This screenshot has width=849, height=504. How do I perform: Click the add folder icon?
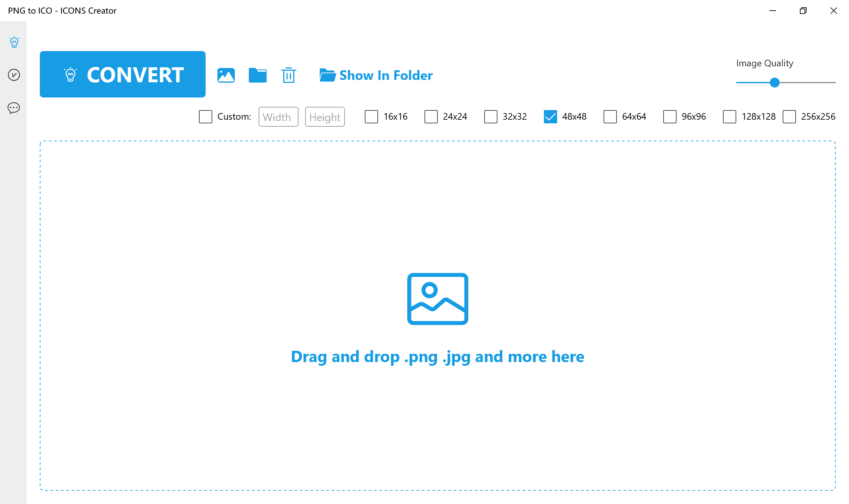[x=257, y=75]
